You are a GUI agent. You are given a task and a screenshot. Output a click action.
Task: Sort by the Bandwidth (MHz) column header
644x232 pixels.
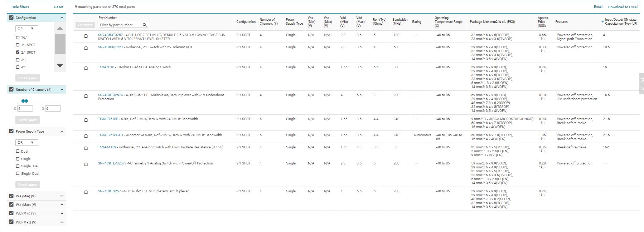400,22
